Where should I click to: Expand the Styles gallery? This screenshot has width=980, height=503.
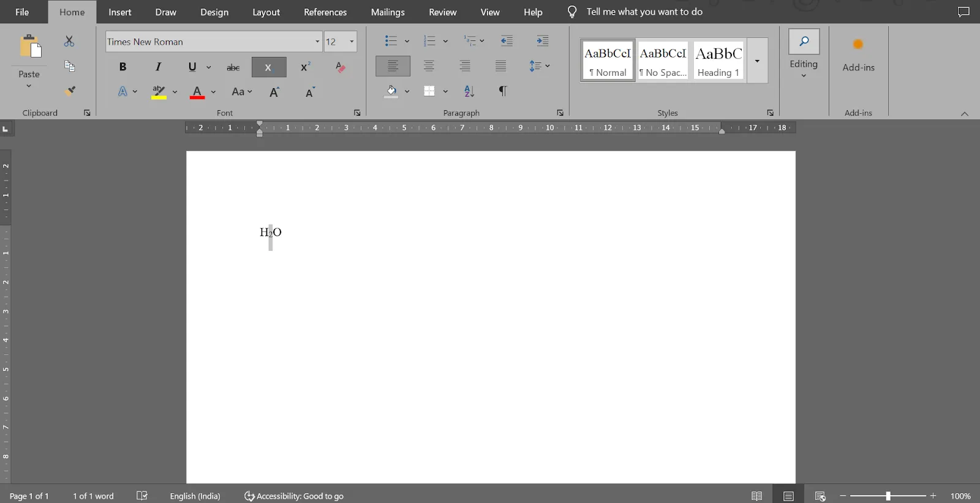click(757, 61)
